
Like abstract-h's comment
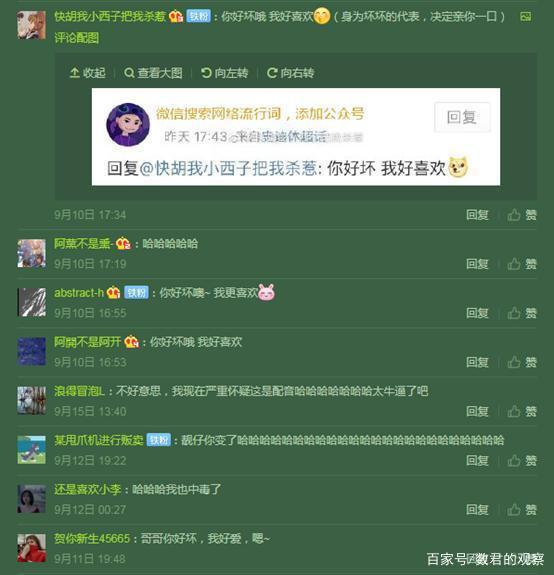(522, 313)
